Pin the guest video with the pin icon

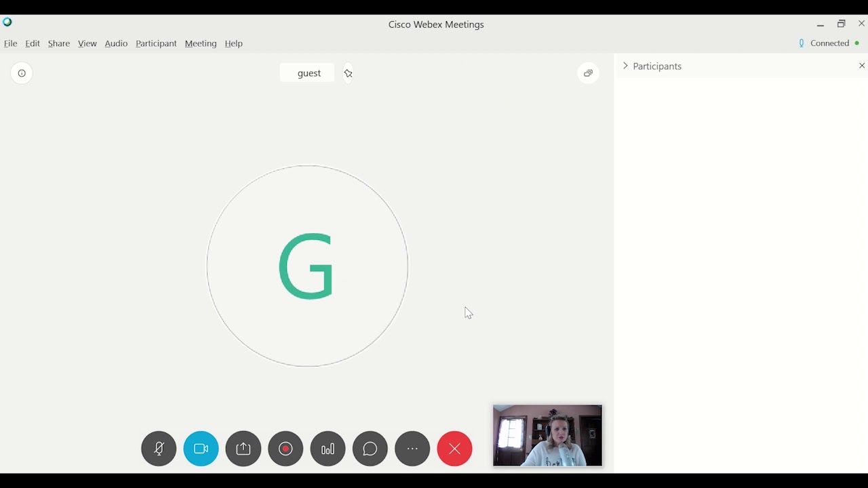348,73
